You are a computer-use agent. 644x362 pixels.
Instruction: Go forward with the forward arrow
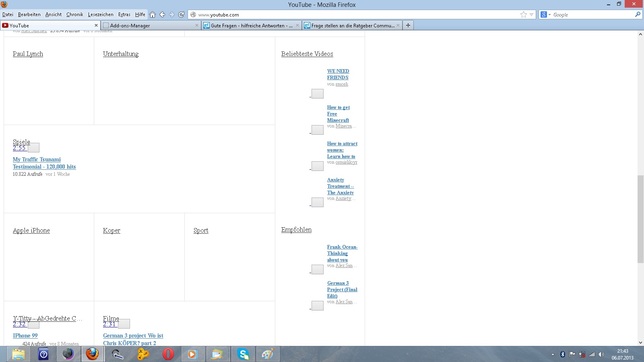pyautogui.click(x=172, y=14)
